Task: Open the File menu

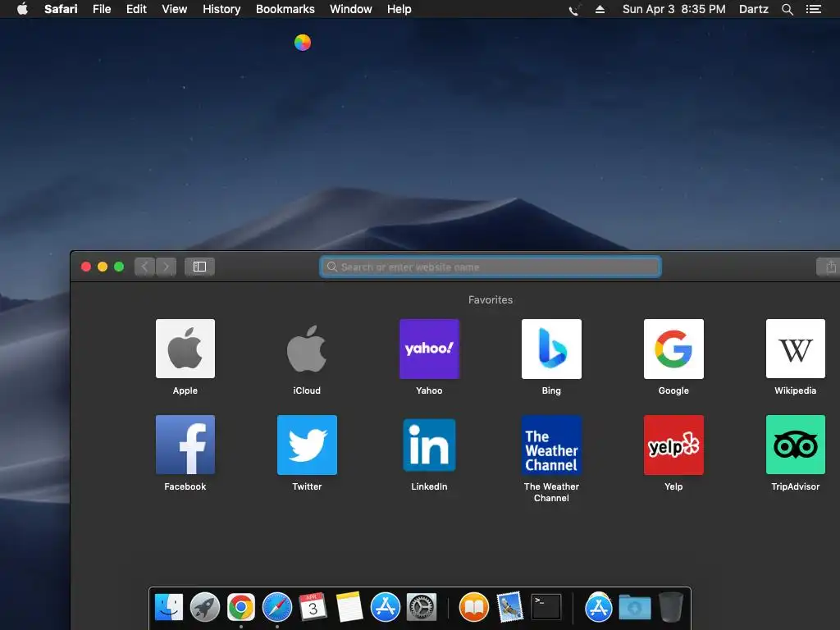Action: [x=102, y=9]
